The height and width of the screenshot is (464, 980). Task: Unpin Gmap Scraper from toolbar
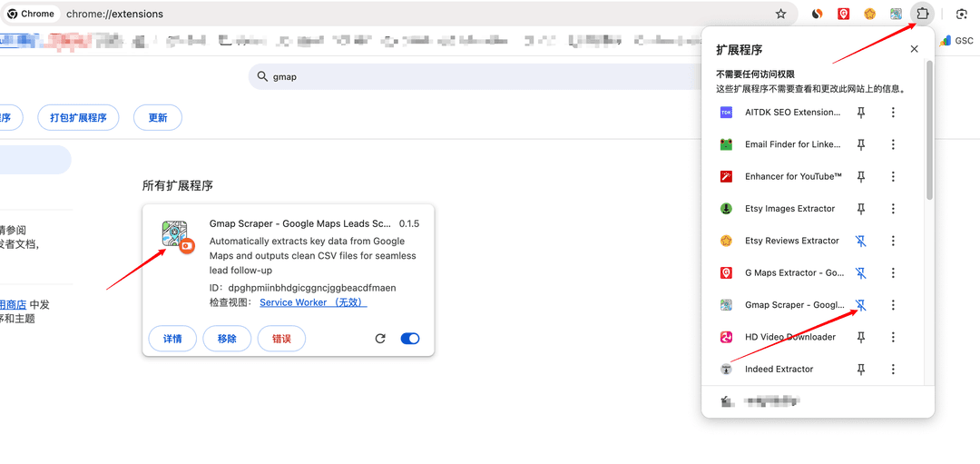tap(860, 304)
